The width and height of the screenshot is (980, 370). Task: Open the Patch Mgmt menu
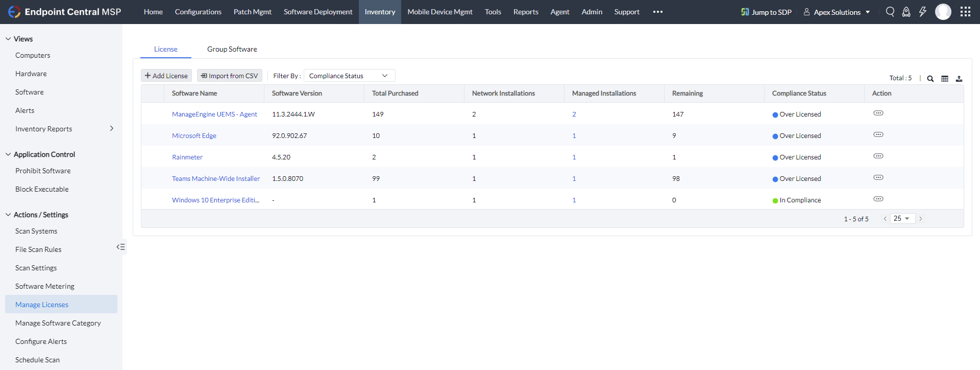pos(253,12)
